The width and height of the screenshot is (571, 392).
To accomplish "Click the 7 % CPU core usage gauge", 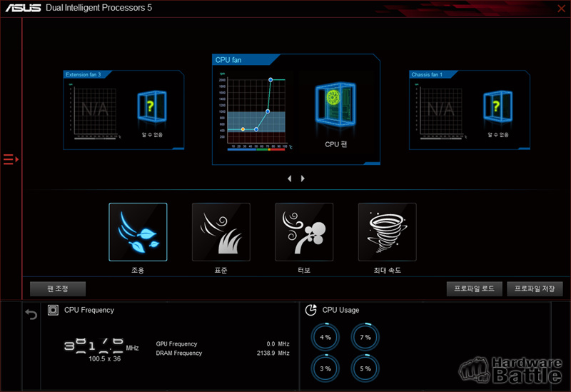I will [365, 337].
